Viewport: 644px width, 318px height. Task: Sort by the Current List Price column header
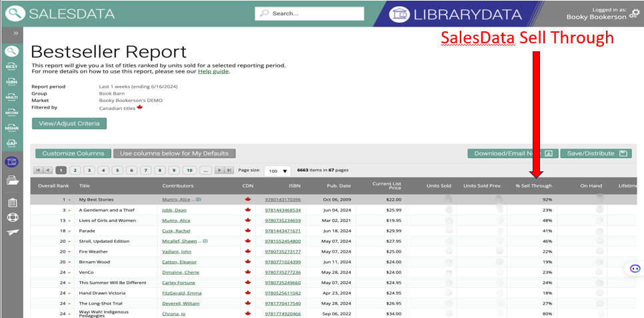click(x=387, y=186)
